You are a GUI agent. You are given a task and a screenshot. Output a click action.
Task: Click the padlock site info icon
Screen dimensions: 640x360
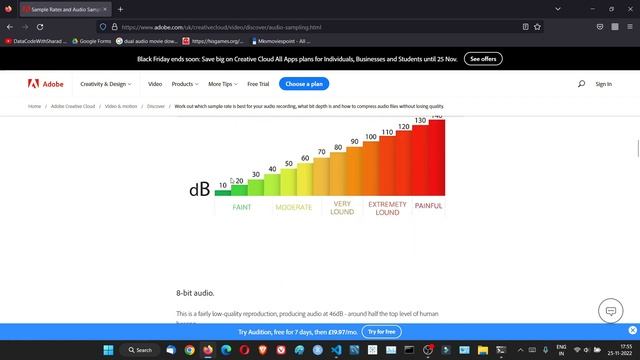115,27
